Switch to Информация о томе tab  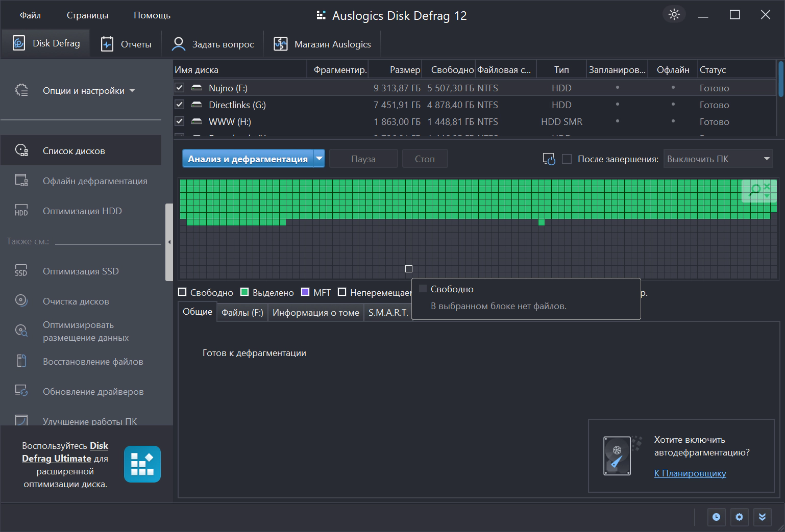(316, 313)
